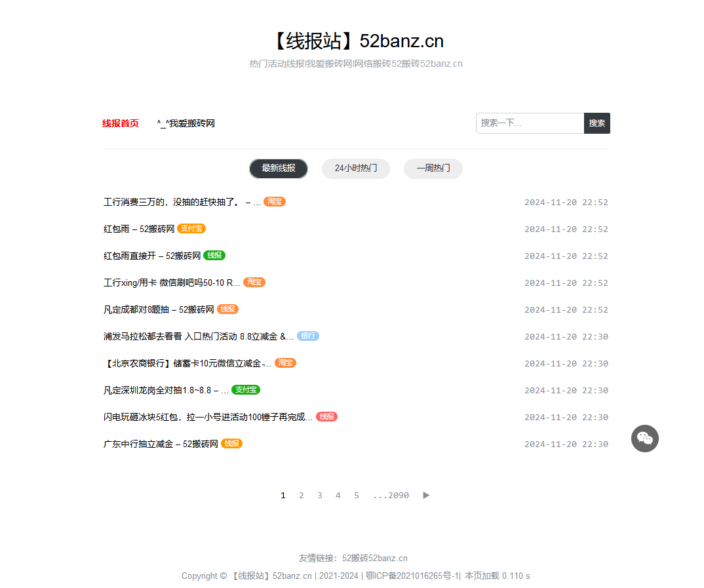Open 线报首页 navigation item
This screenshot has width=704, height=588.
coord(121,123)
